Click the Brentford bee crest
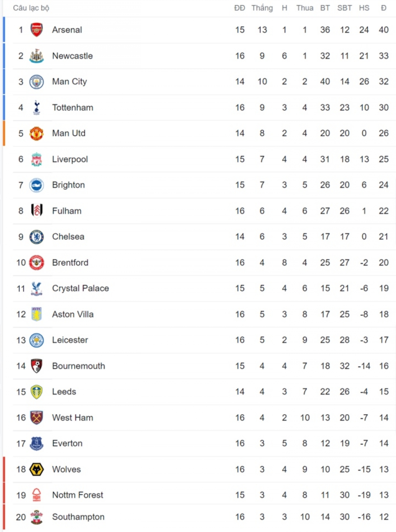Image resolution: width=396 pixels, height=532 pixels. (x=37, y=263)
